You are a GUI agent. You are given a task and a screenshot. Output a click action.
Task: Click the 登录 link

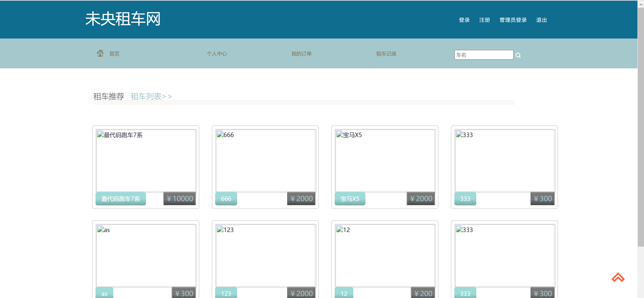(464, 20)
